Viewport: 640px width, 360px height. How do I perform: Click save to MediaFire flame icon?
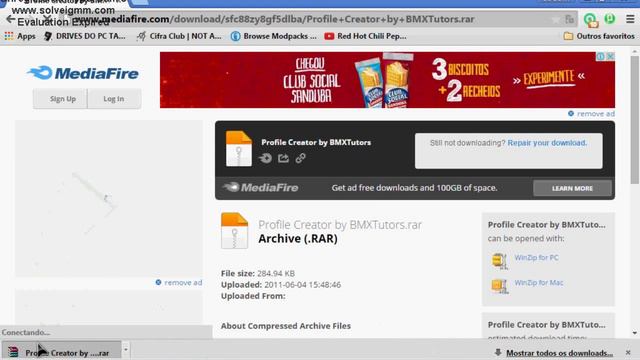(x=265, y=158)
